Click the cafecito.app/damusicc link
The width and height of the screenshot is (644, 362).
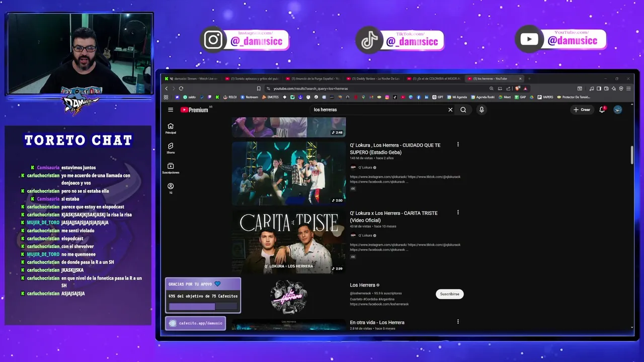(x=196, y=323)
